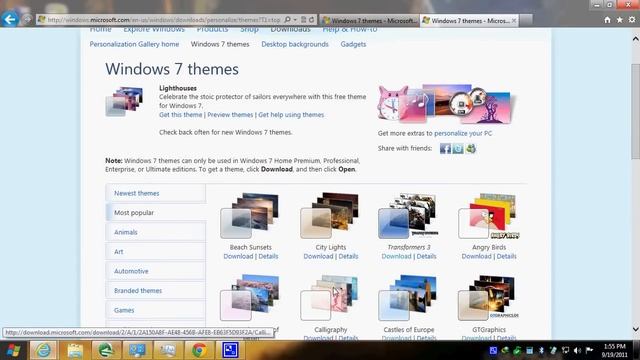Open the browser Tools gear icon
640x360 pixels.
pos(632,20)
